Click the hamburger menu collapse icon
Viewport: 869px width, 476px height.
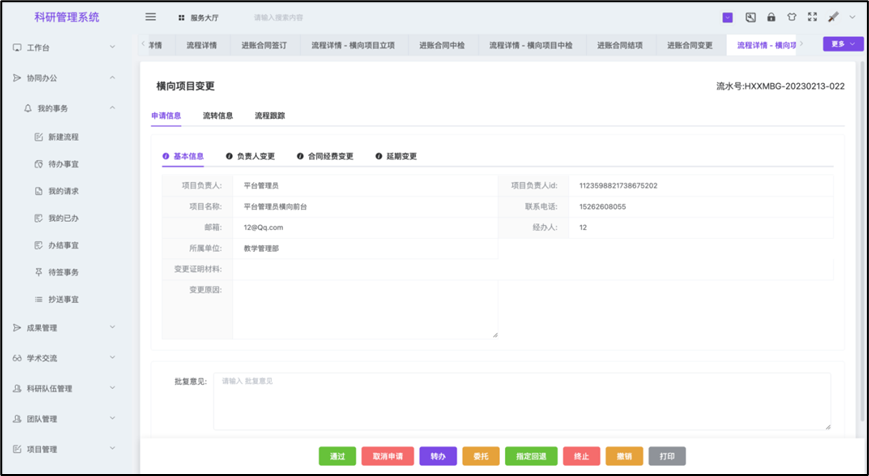[x=151, y=17]
